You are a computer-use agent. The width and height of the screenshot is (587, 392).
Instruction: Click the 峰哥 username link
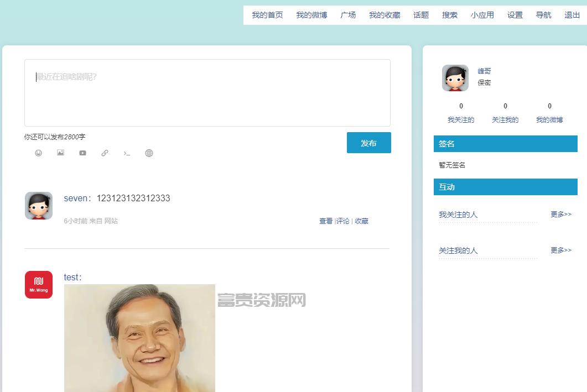(484, 71)
